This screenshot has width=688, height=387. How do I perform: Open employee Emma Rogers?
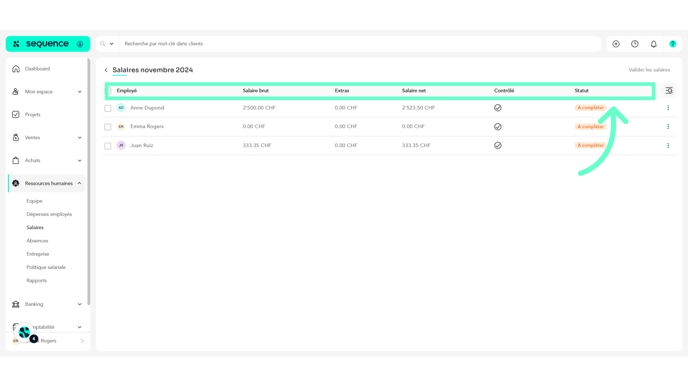(147, 126)
